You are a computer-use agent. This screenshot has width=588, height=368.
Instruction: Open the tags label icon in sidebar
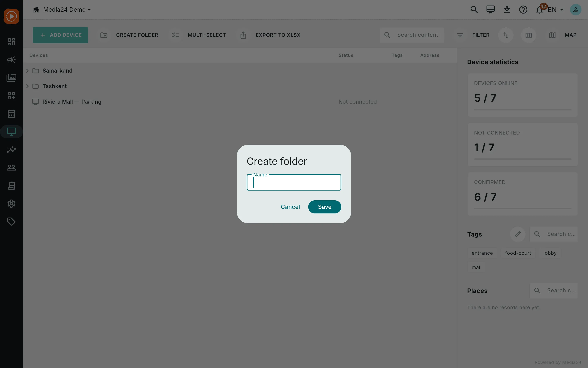click(x=11, y=222)
